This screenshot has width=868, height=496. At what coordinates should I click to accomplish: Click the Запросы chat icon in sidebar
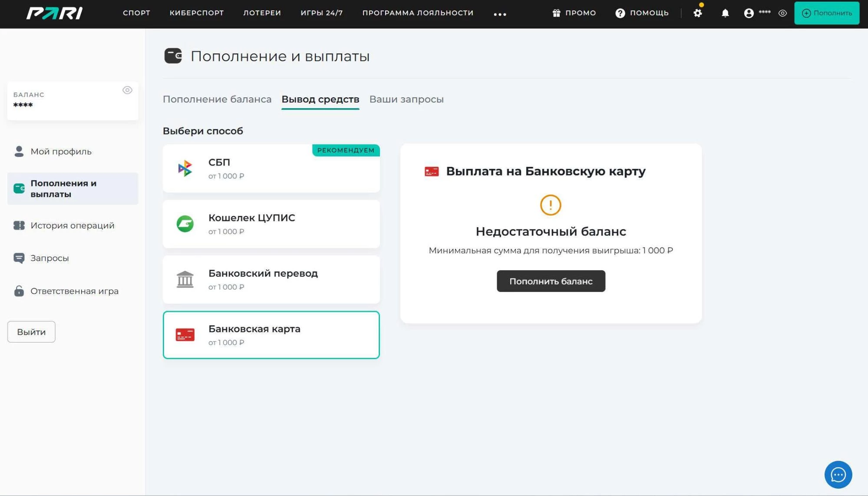19,258
